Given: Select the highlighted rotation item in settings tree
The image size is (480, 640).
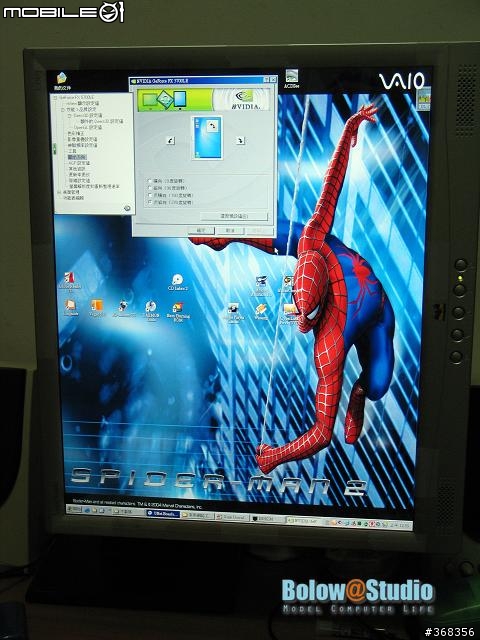Looking at the screenshot, I should click(77, 157).
